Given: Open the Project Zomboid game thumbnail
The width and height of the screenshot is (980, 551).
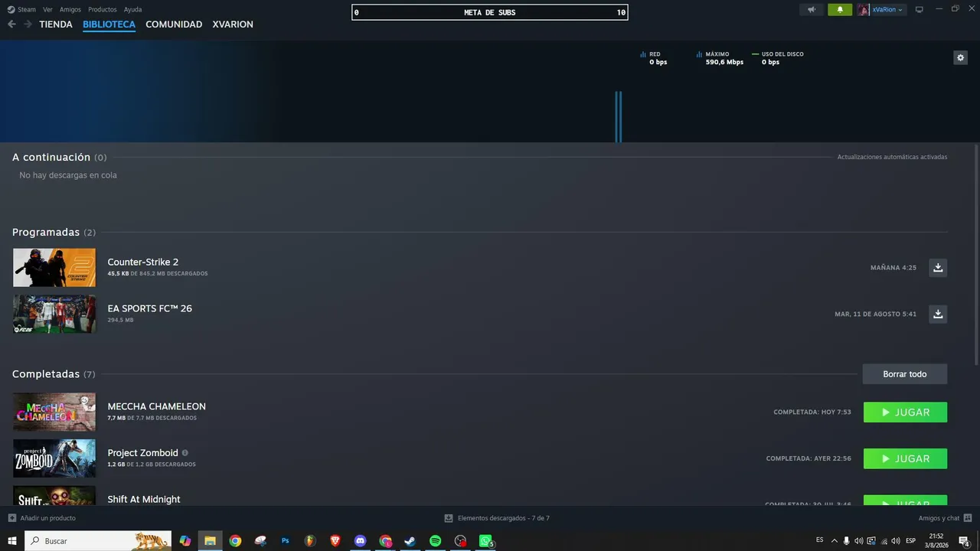Looking at the screenshot, I should 54,458.
